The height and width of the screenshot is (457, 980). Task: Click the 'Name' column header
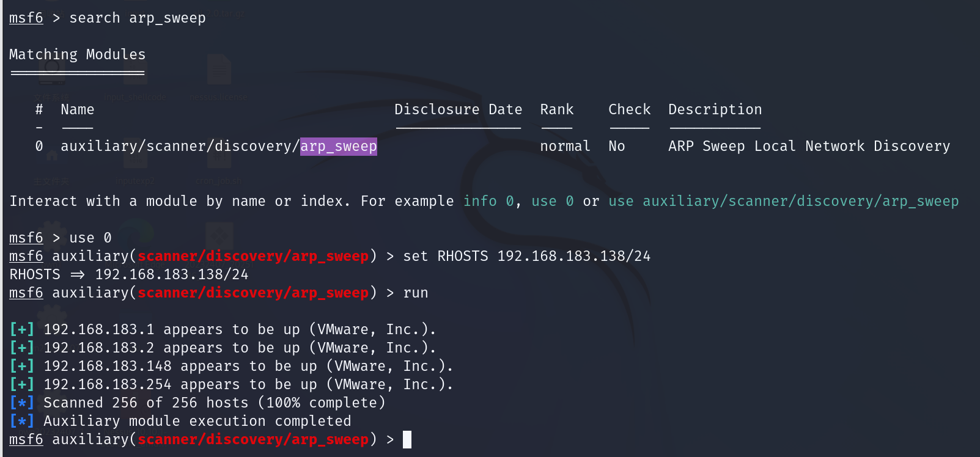point(78,109)
